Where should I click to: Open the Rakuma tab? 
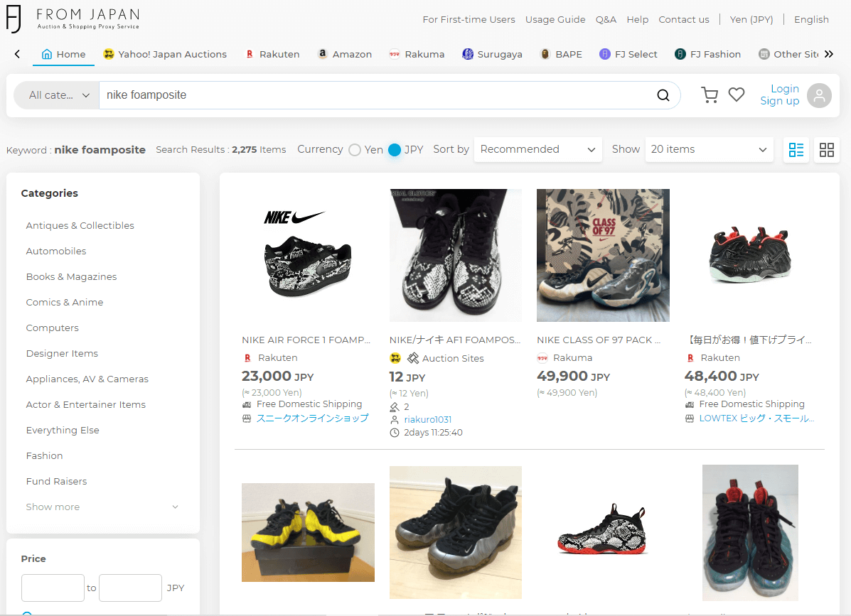[x=417, y=54]
